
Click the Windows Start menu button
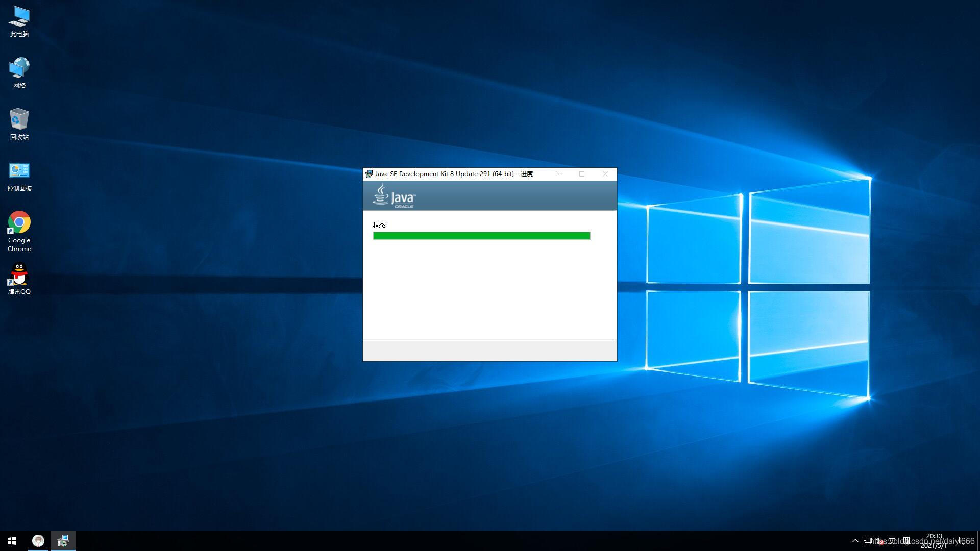point(12,540)
